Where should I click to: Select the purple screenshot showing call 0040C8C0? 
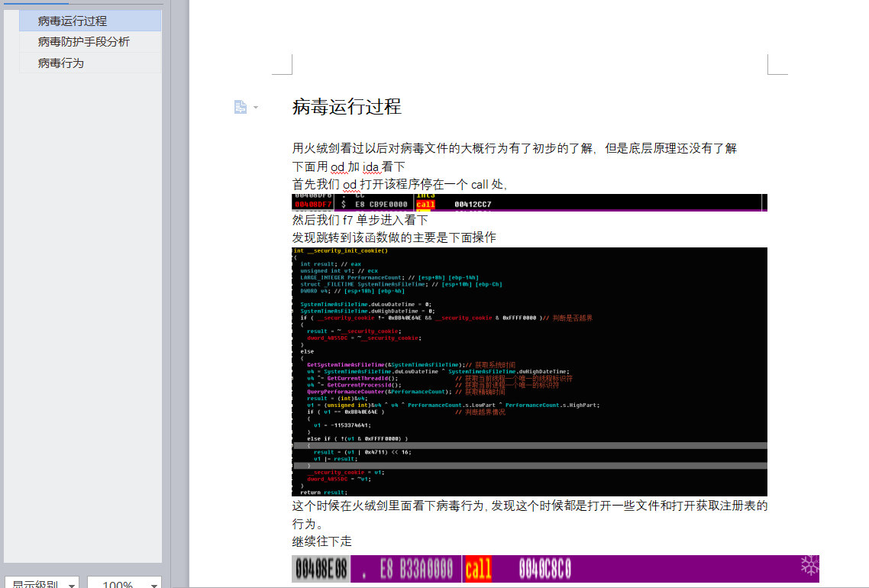tap(555, 569)
